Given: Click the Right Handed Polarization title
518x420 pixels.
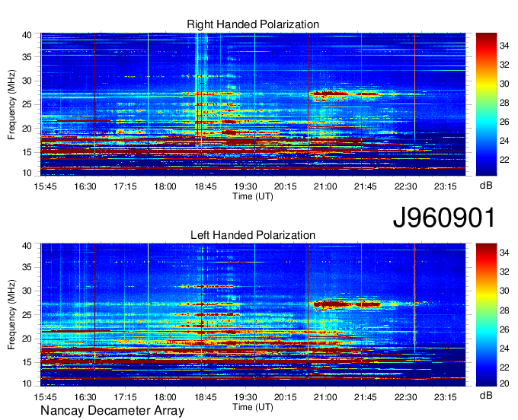Looking at the screenshot, I should pyautogui.click(x=253, y=24).
